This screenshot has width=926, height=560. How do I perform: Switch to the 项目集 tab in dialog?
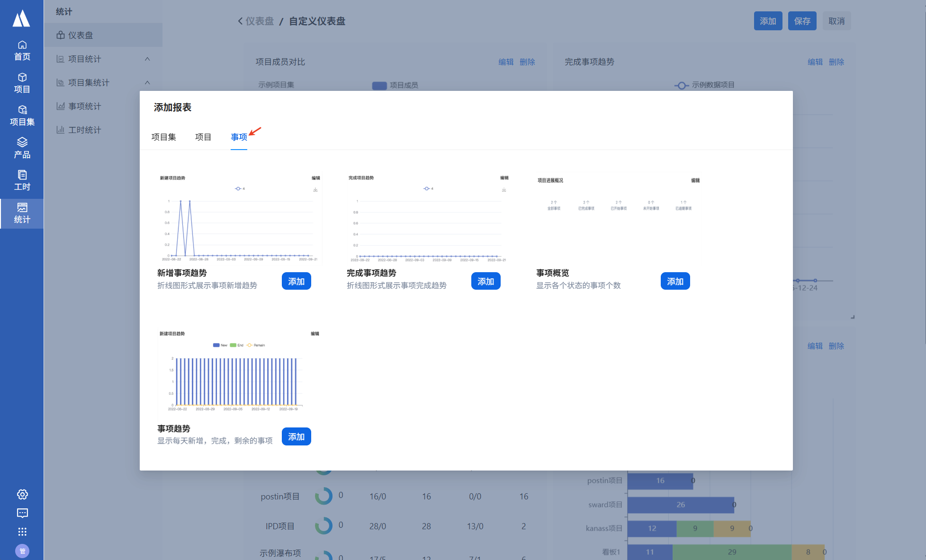[163, 137]
